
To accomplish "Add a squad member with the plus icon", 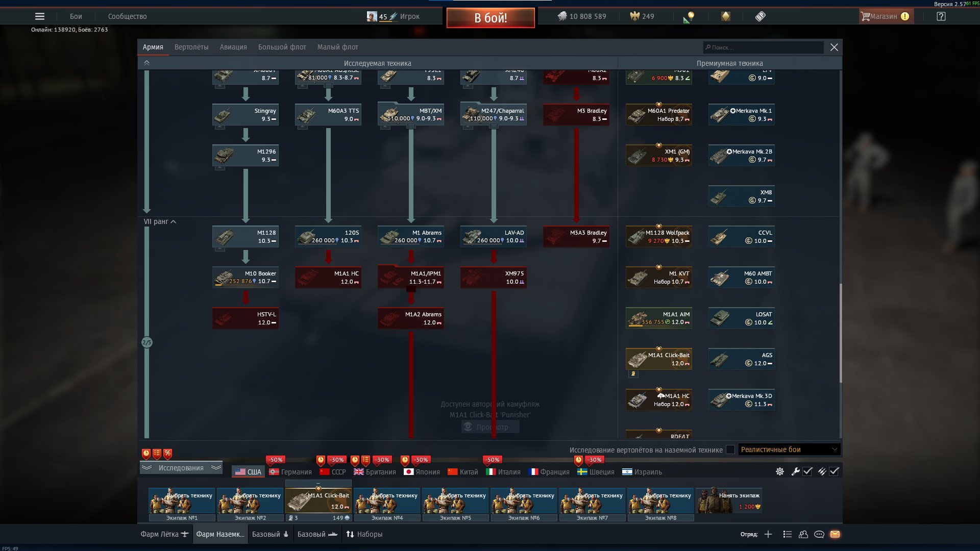I will (768, 534).
